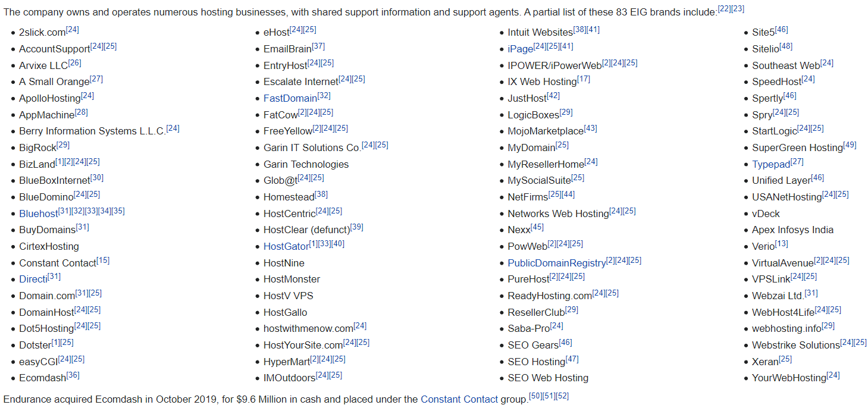868x408 pixels.
Task: Open citation [23] after the intro sentence
Action: (x=738, y=9)
